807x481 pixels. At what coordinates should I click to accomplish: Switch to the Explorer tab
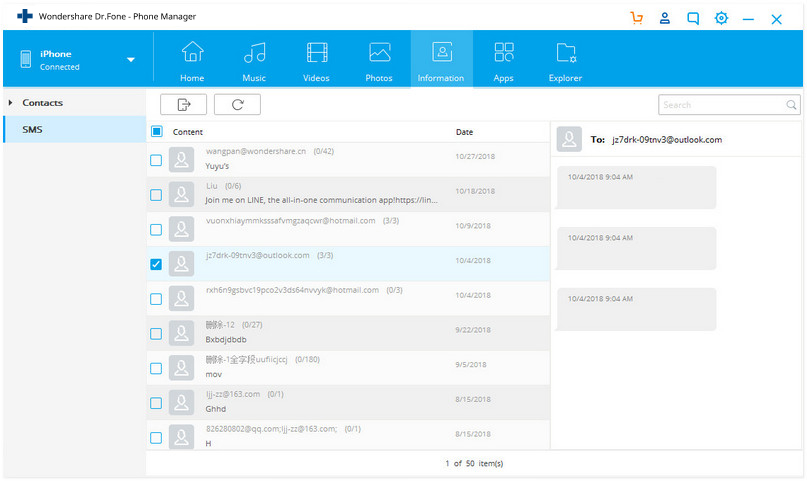pos(565,61)
